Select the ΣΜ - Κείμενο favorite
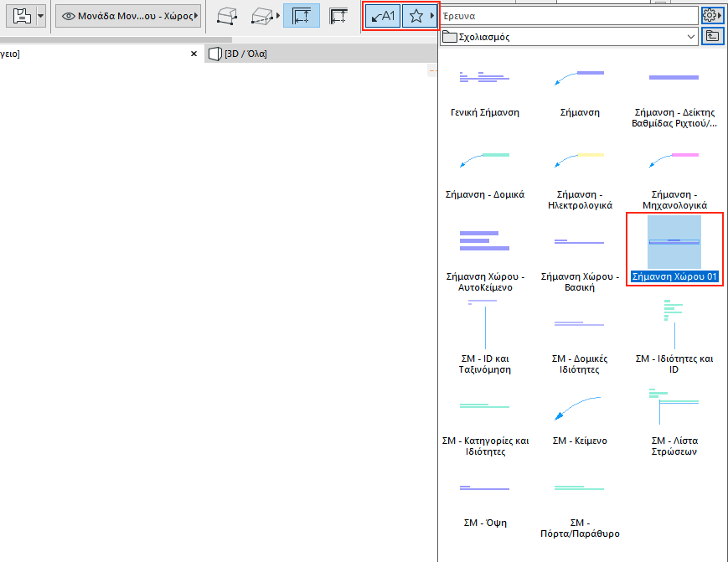The image size is (728, 562). 580,420
